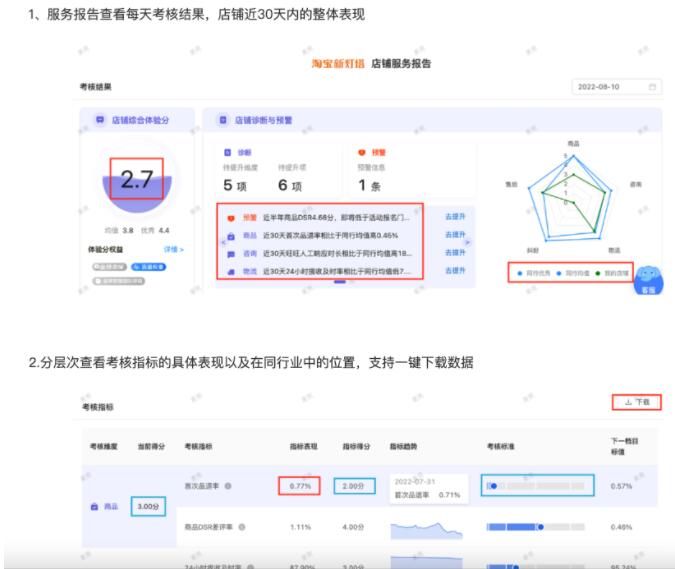Click the 当前得分 column header
This screenshot has height=569, width=675.
[151, 446]
